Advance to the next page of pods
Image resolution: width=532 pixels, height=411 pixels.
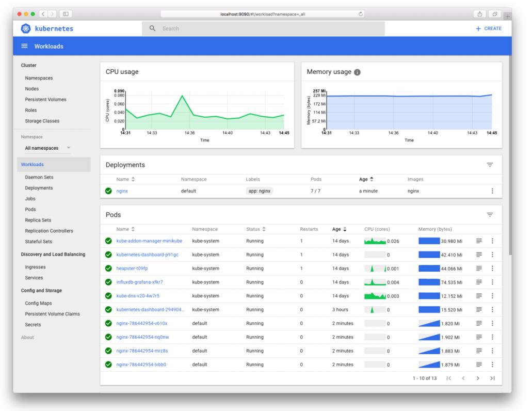478,378
